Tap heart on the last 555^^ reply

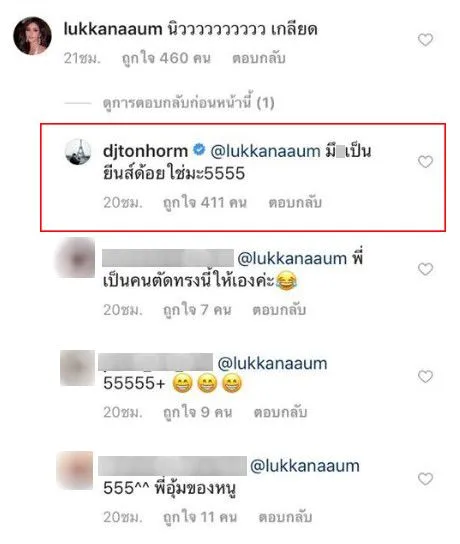[x=425, y=479]
